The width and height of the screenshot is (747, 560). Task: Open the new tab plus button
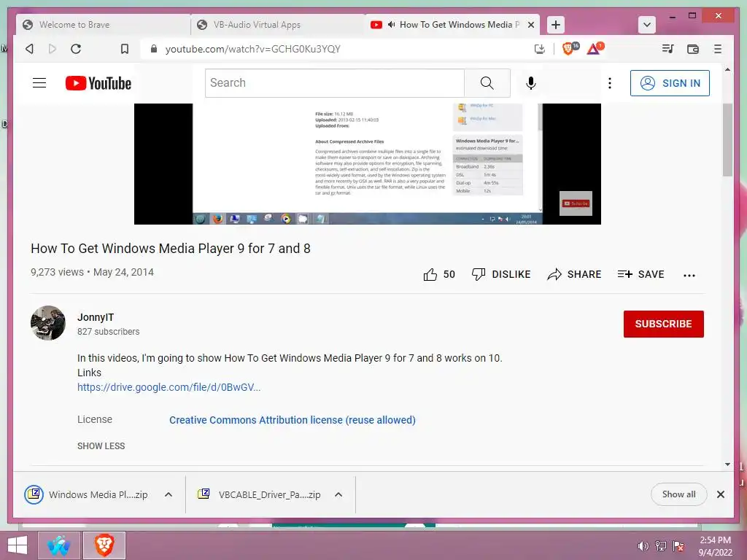click(555, 25)
